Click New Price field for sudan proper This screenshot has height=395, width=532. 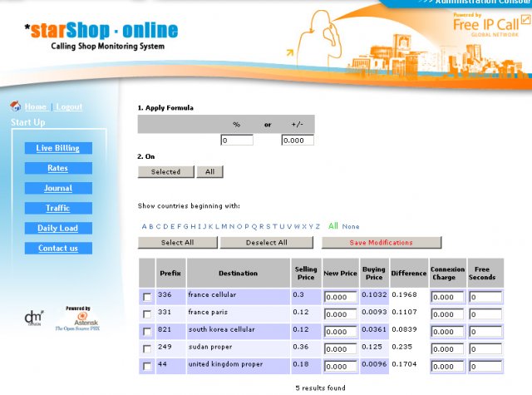340,349
